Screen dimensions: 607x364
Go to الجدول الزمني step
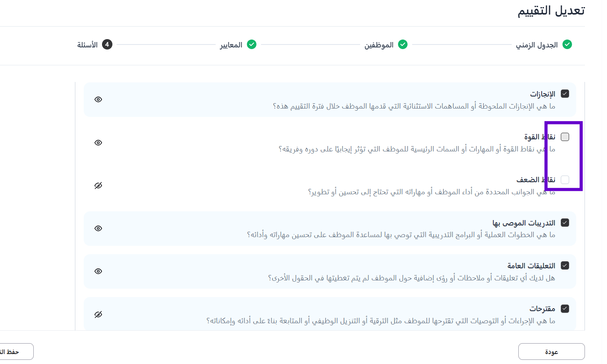coord(537,45)
